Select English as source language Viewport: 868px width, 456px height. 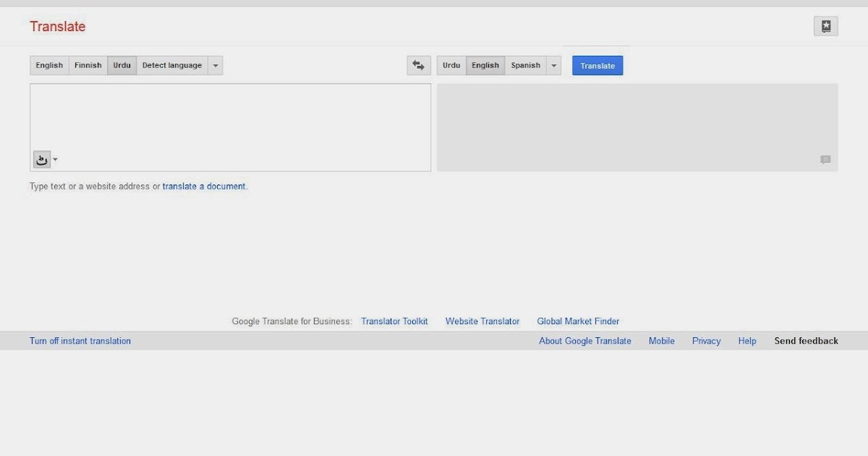coord(49,65)
